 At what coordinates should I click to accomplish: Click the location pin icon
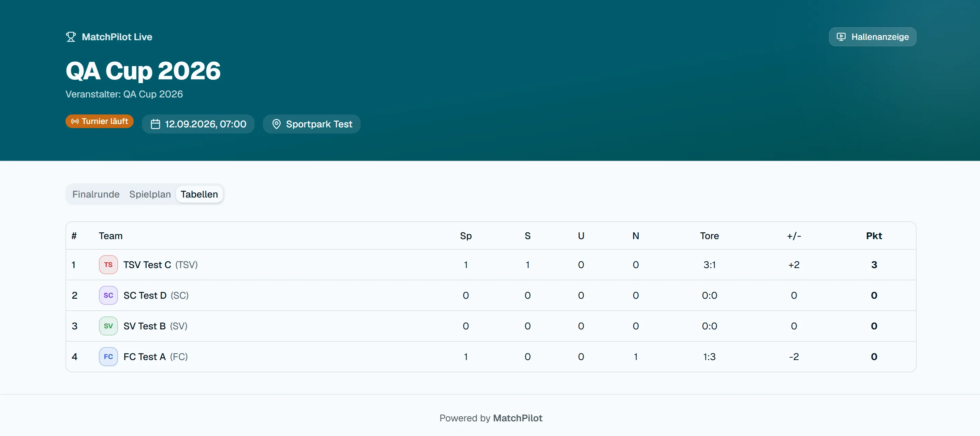click(x=277, y=124)
